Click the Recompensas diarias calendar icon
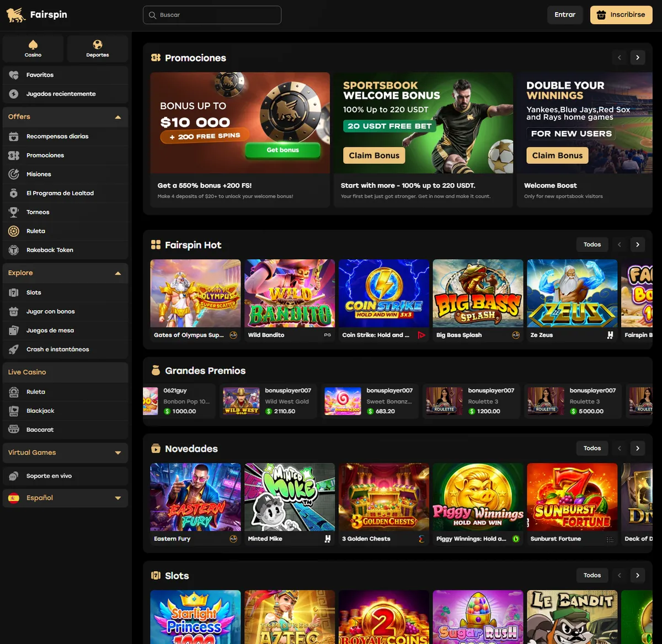This screenshot has height=644, width=662. click(x=14, y=136)
